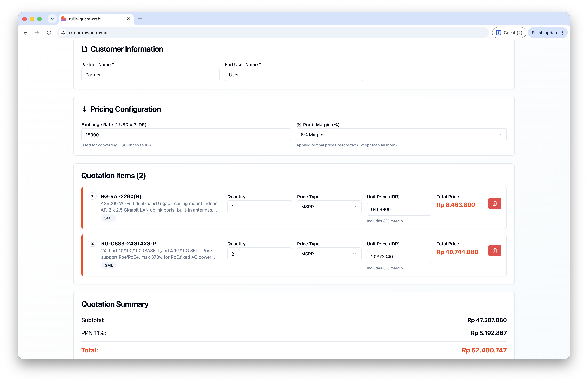Go back to previous page
Image resolution: width=588 pixels, height=383 pixels.
point(25,33)
